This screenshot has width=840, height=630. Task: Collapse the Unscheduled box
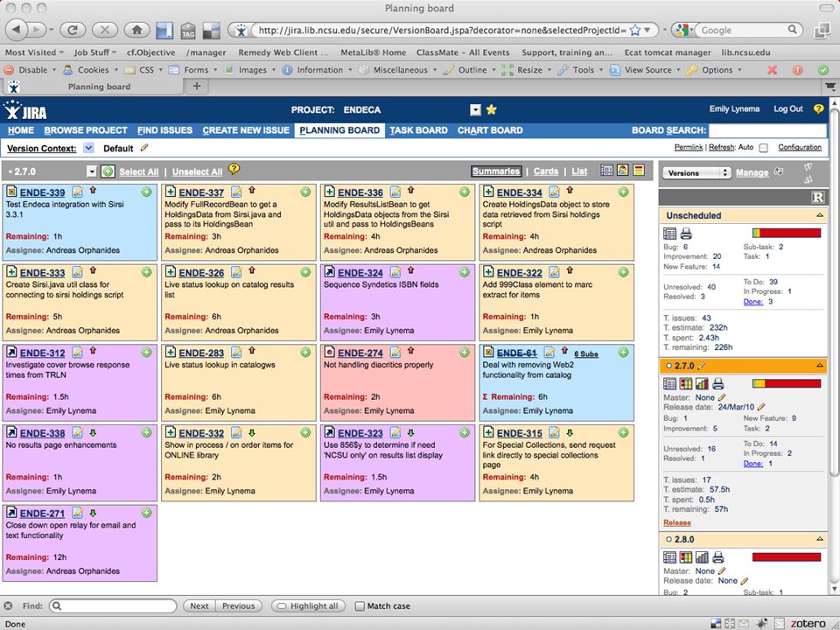820,215
